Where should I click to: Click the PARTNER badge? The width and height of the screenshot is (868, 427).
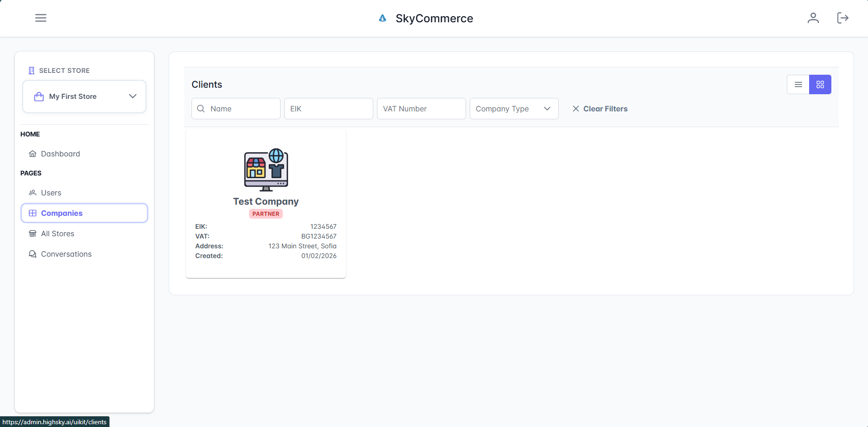point(266,214)
